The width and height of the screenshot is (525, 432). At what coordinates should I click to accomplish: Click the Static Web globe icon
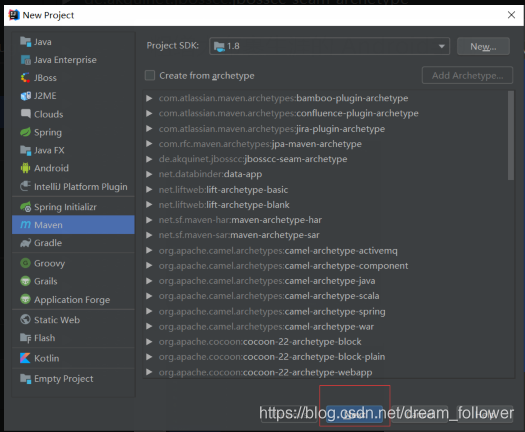(x=25, y=319)
